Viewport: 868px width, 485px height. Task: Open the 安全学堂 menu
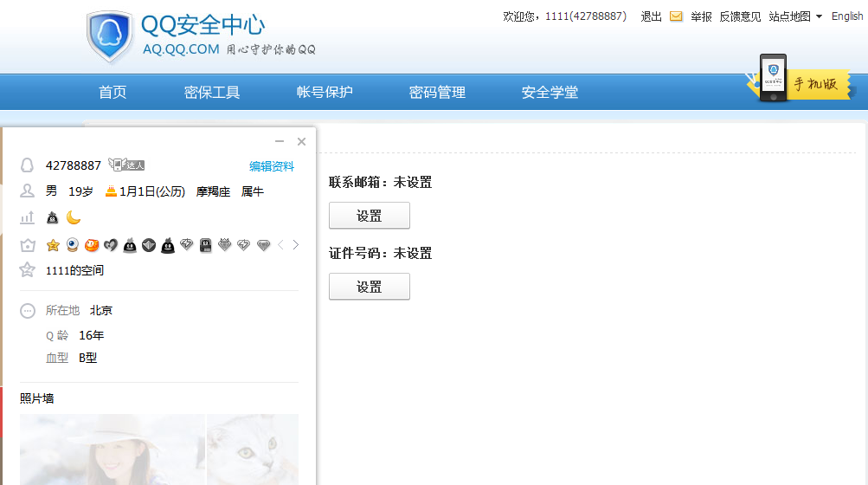point(550,92)
